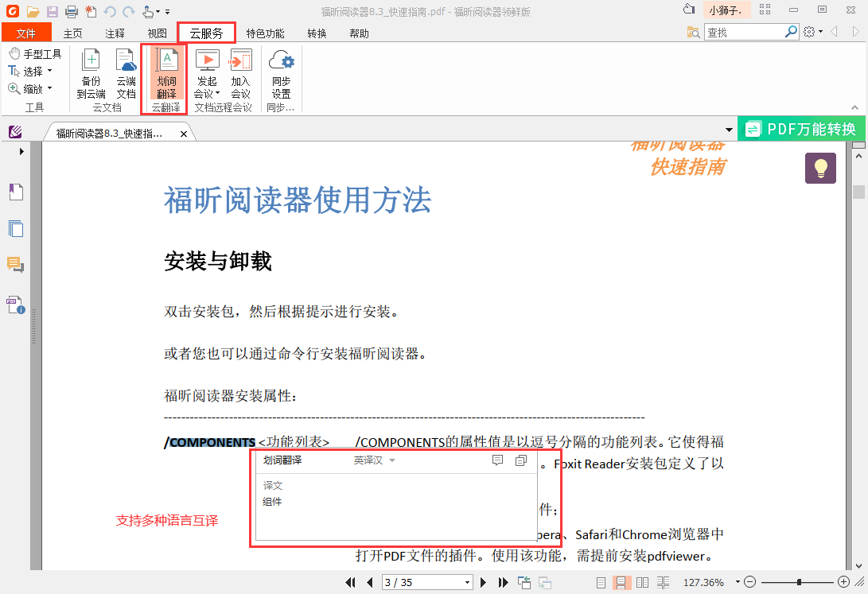
Task: Go to the first page
Action: click(350, 582)
